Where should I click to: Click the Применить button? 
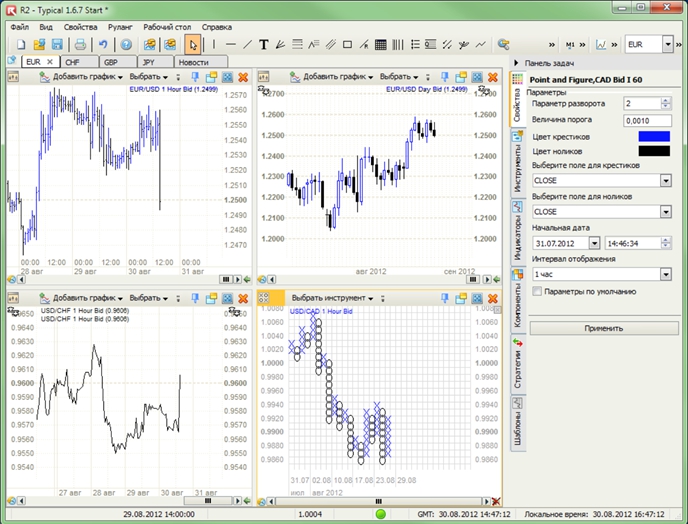point(603,328)
